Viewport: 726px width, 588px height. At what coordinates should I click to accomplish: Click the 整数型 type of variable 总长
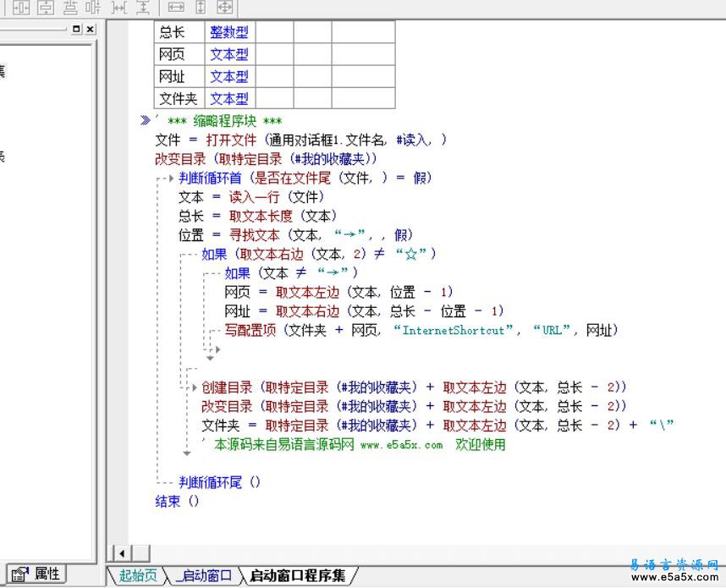point(229,32)
